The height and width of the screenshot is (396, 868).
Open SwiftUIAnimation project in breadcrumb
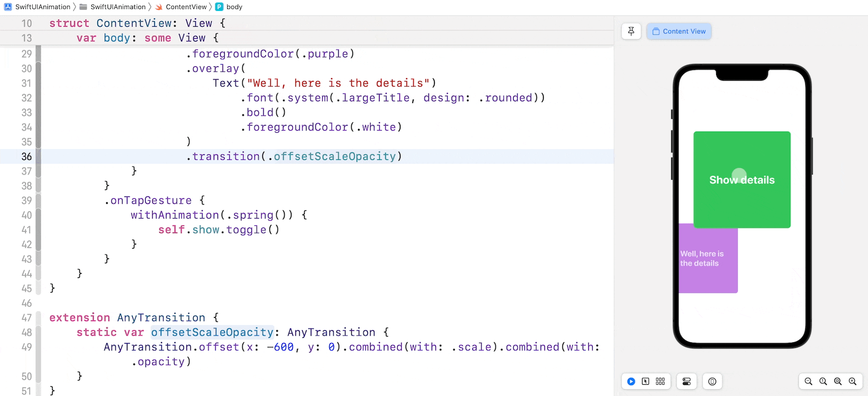point(42,7)
